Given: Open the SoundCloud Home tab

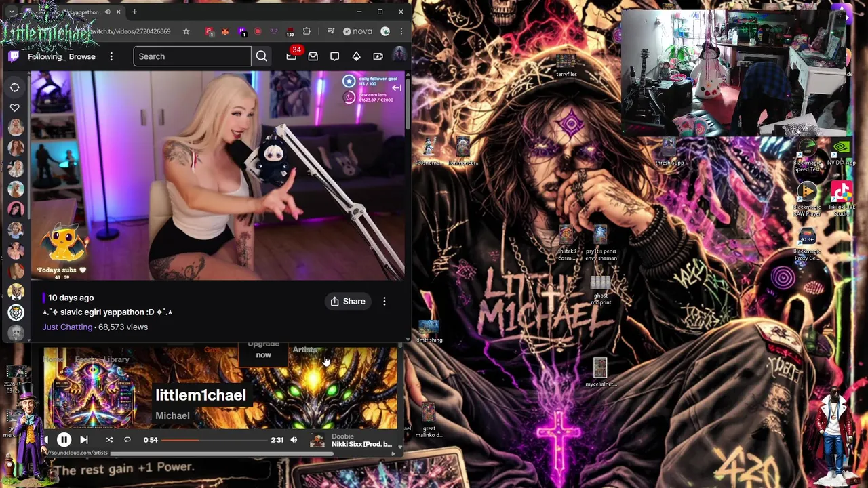Looking at the screenshot, I should click(x=54, y=359).
